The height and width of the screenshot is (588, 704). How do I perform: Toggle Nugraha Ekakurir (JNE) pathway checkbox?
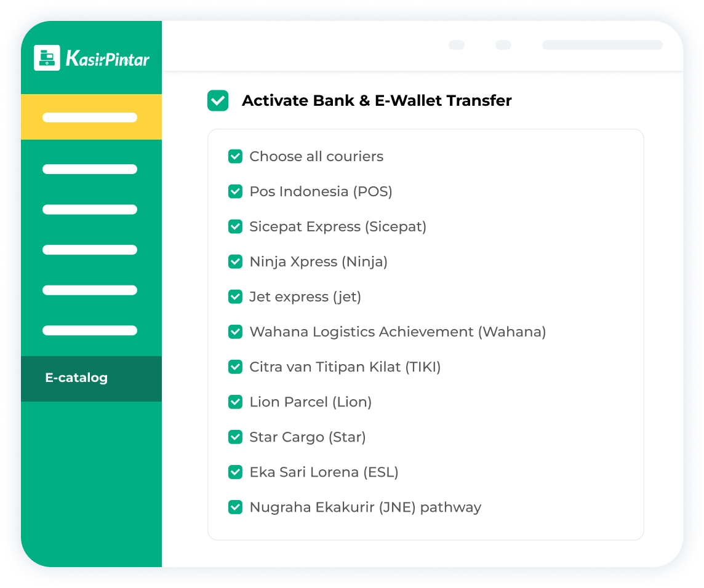tap(235, 507)
